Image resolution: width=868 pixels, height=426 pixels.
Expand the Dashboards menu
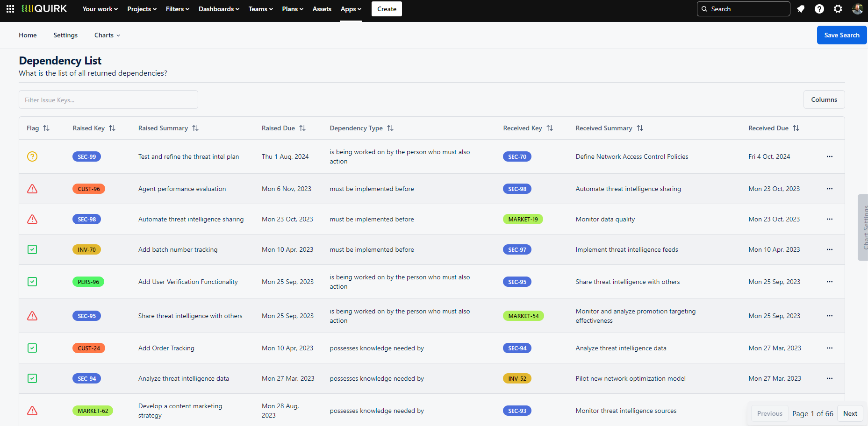coord(219,9)
